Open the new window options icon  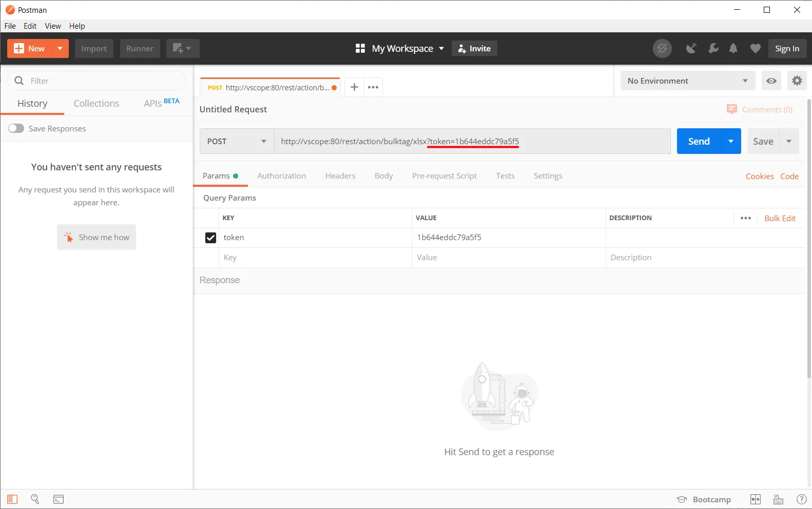[182, 48]
